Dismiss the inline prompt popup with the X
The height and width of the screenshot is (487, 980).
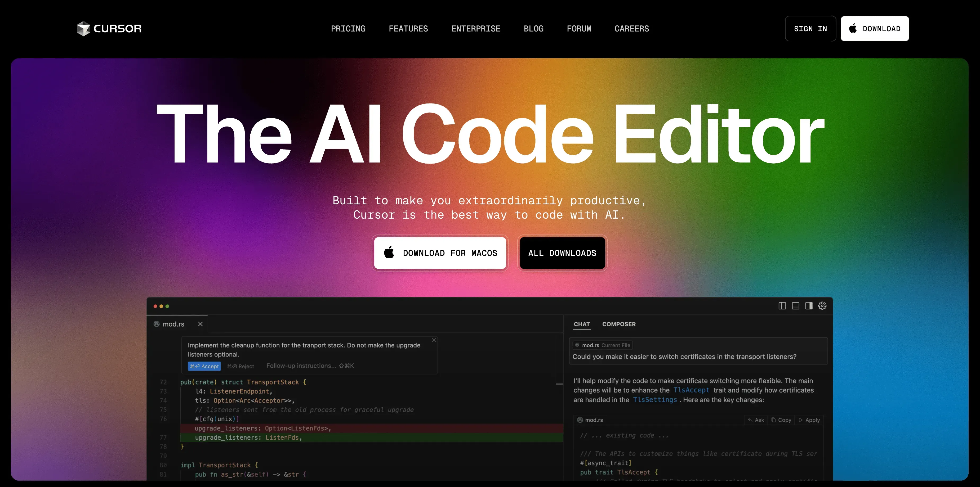pos(433,340)
